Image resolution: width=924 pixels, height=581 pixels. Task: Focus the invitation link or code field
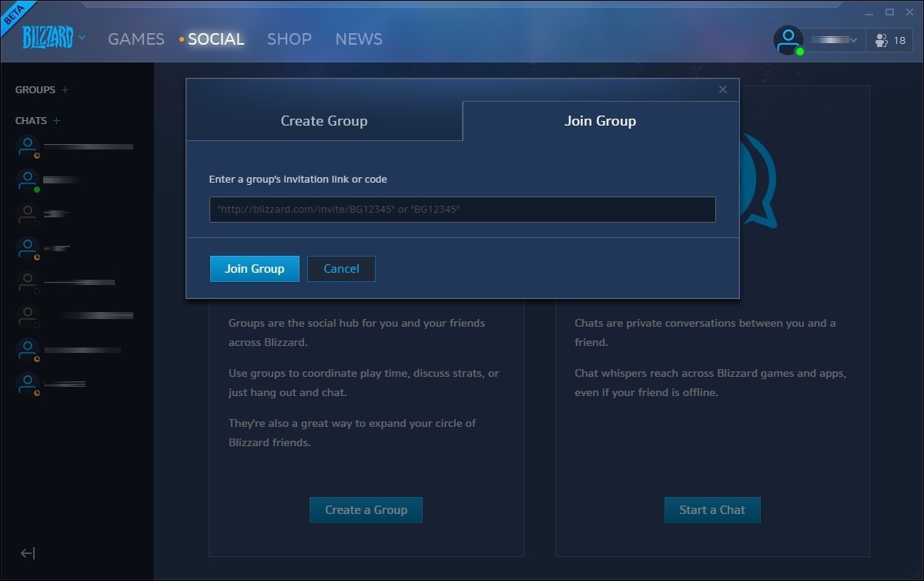462,210
